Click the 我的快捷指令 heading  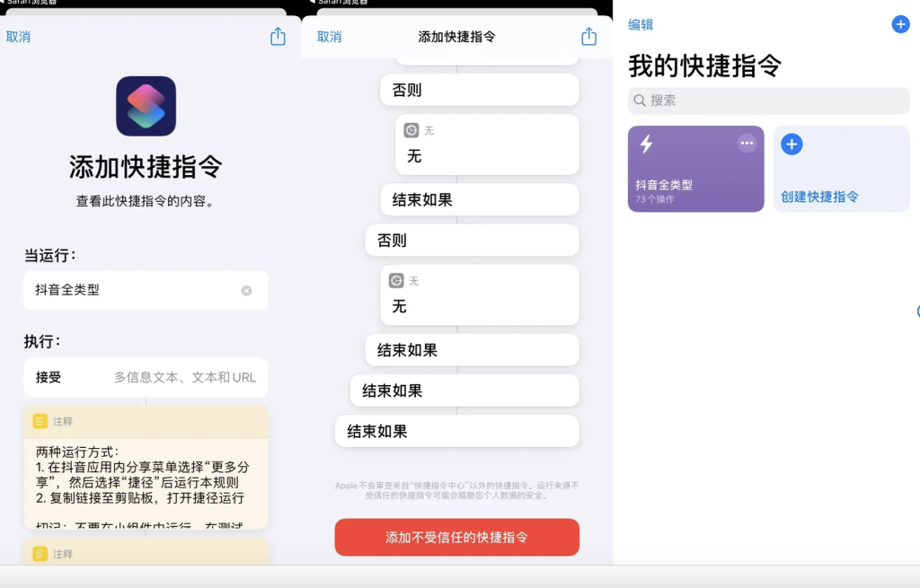pyautogui.click(x=704, y=65)
